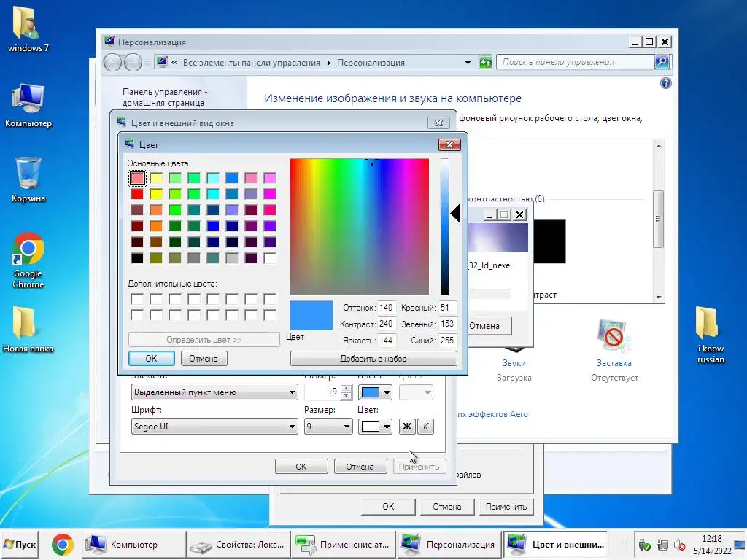Image resolution: width=747 pixels, height=560 pixels.
Task: Pick the black basic color swatch
Action: pos(137,258)
